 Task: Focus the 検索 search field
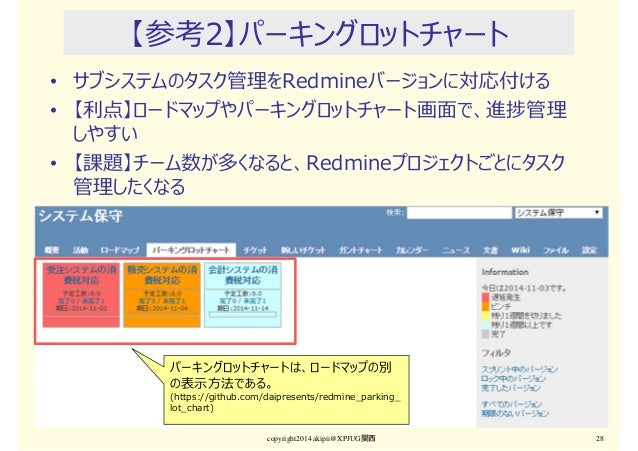459,213
